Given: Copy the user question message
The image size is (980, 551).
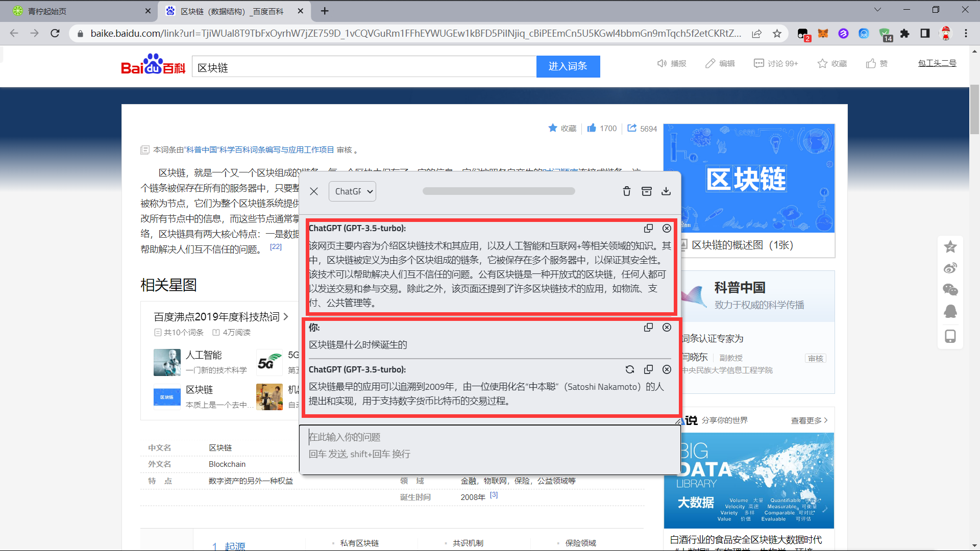Looking at the screenshot, I should coord(648,327).
